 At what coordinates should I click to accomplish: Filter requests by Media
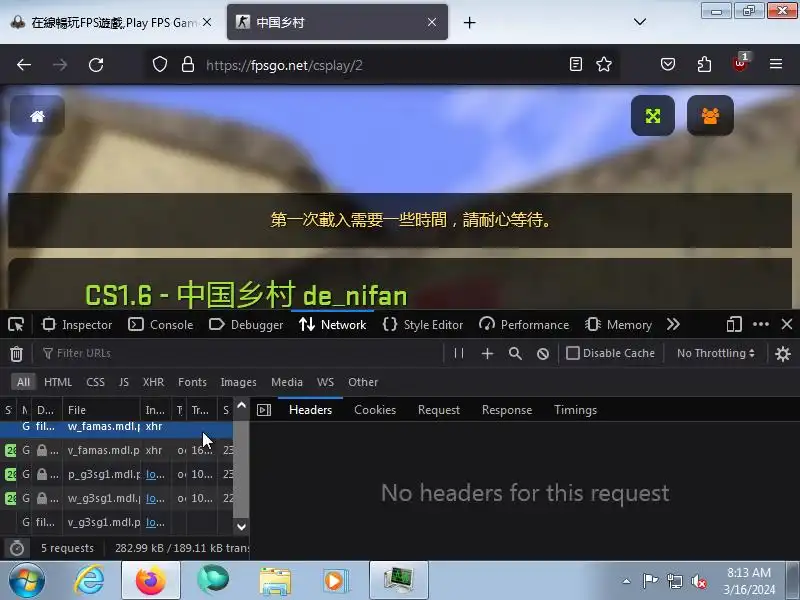287,382
